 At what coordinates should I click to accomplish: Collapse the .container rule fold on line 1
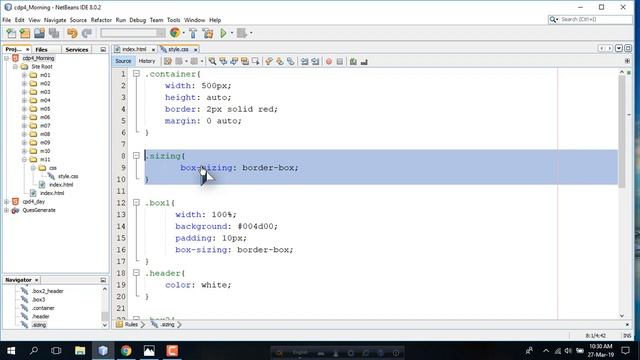pyautogui.click(x=136, y=74)
